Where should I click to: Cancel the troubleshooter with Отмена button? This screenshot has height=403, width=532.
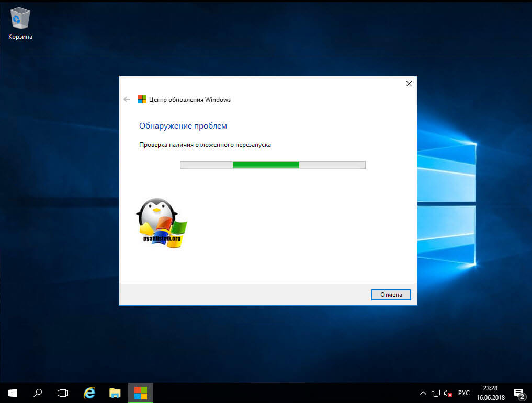(x=391, y=294)
